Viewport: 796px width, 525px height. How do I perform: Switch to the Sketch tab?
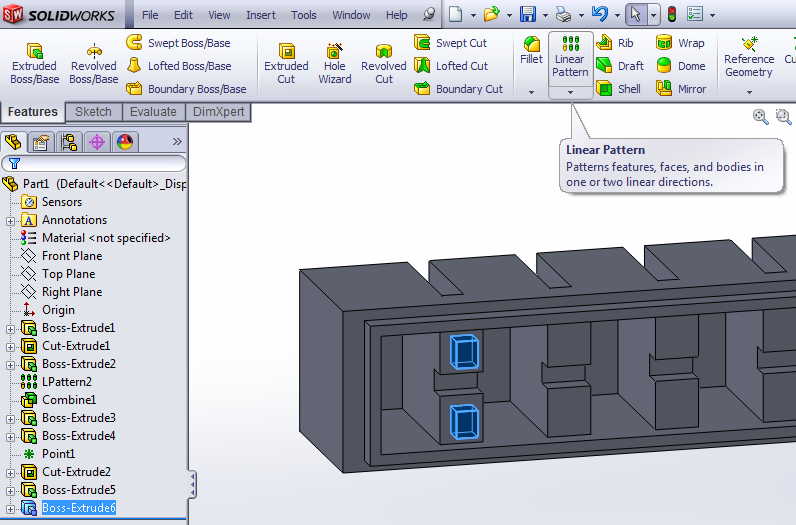[x=93, y=112]
